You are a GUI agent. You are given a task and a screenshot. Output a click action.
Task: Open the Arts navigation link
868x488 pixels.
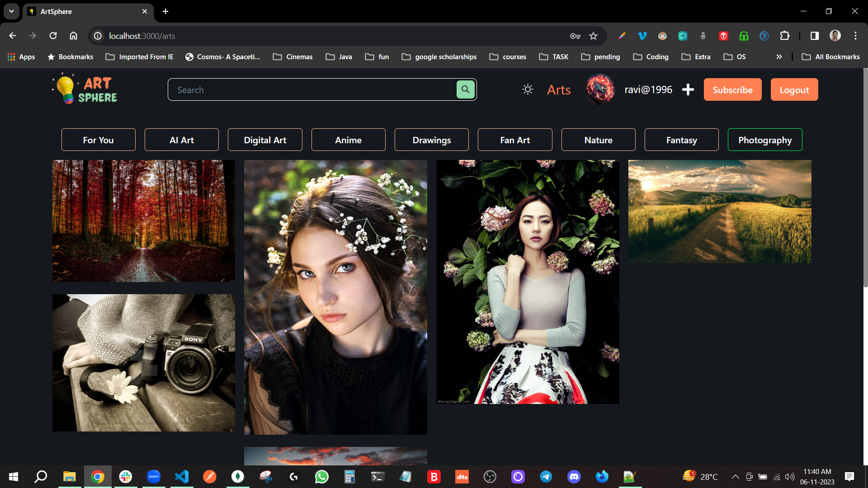point(559,90)
